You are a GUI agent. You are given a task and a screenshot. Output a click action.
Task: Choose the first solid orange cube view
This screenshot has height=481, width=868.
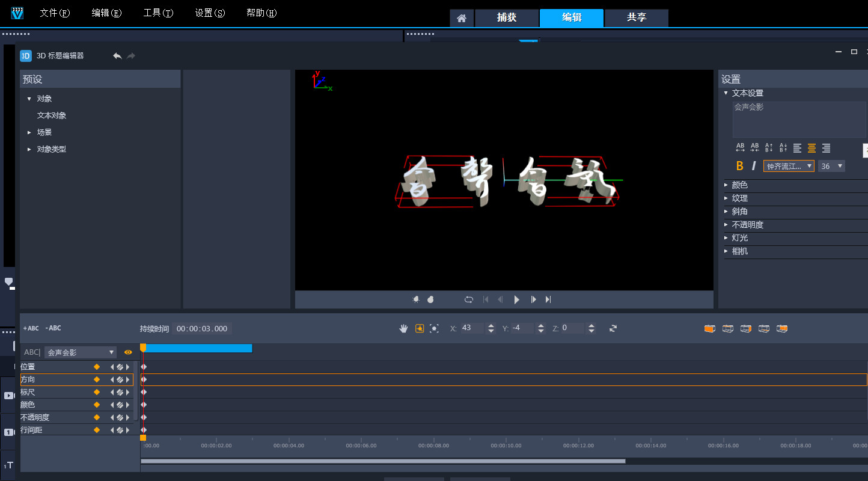[x=710, y=328]
